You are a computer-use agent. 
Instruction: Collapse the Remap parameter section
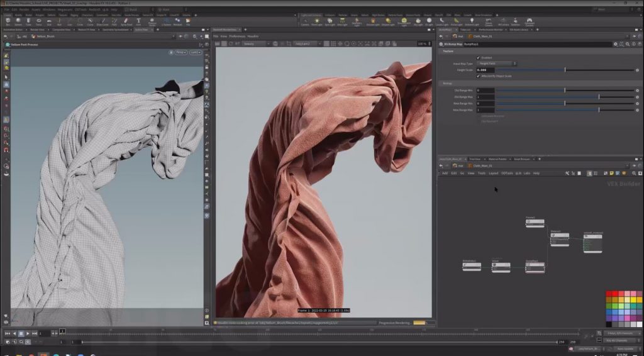tap(447, 84)
